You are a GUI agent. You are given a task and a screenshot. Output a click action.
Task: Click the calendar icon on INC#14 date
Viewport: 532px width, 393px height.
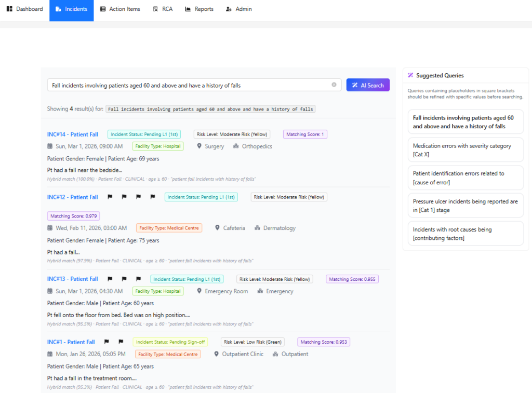(50, 146)
